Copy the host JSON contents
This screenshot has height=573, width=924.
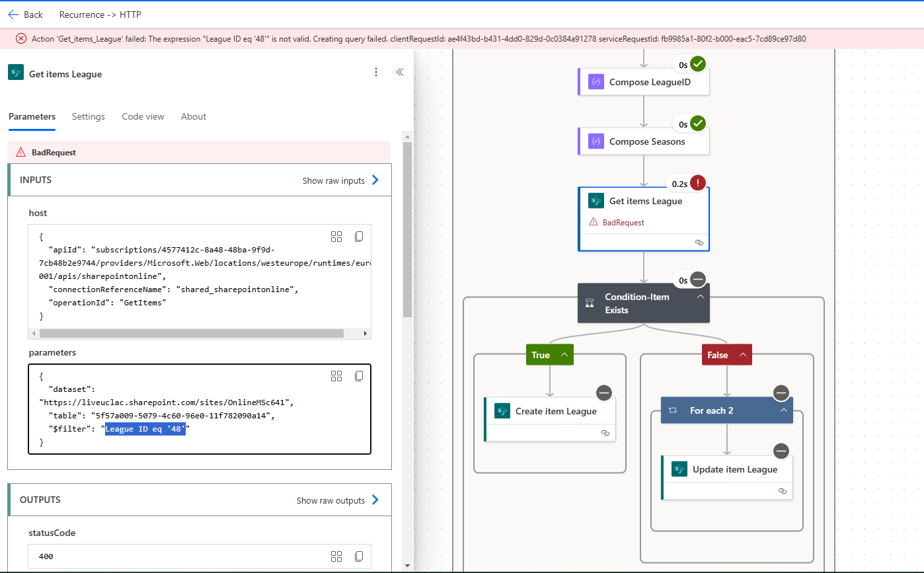pyautogui.click(x=359, y=237)
